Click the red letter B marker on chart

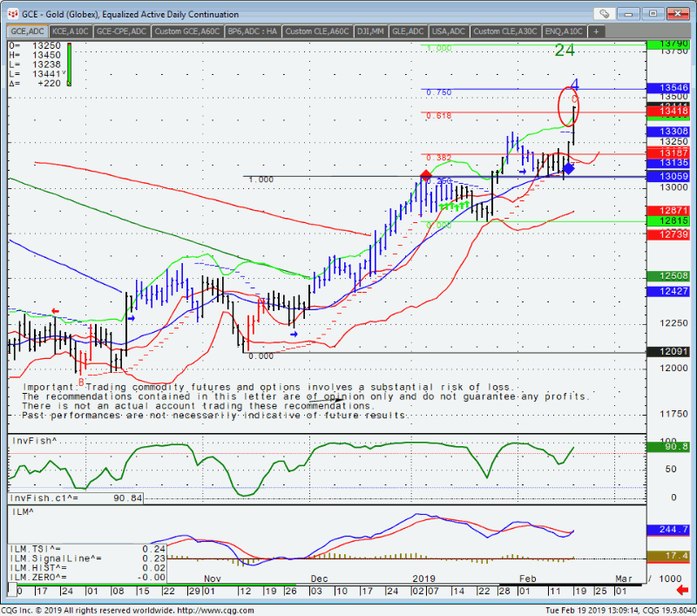pos(81,382)
